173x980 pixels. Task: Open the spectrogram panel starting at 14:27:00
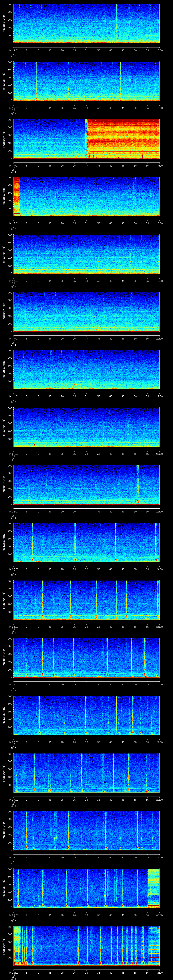click(87, 773)
